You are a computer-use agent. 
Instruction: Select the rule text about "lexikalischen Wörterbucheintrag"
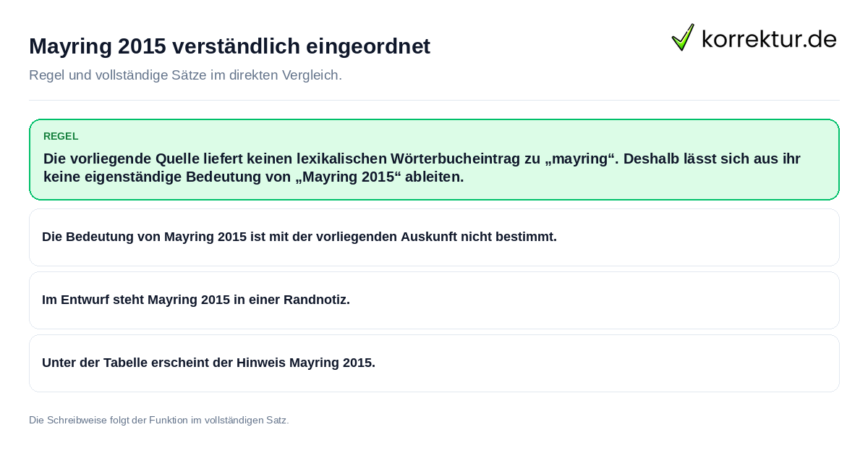(x=422, y=168)
